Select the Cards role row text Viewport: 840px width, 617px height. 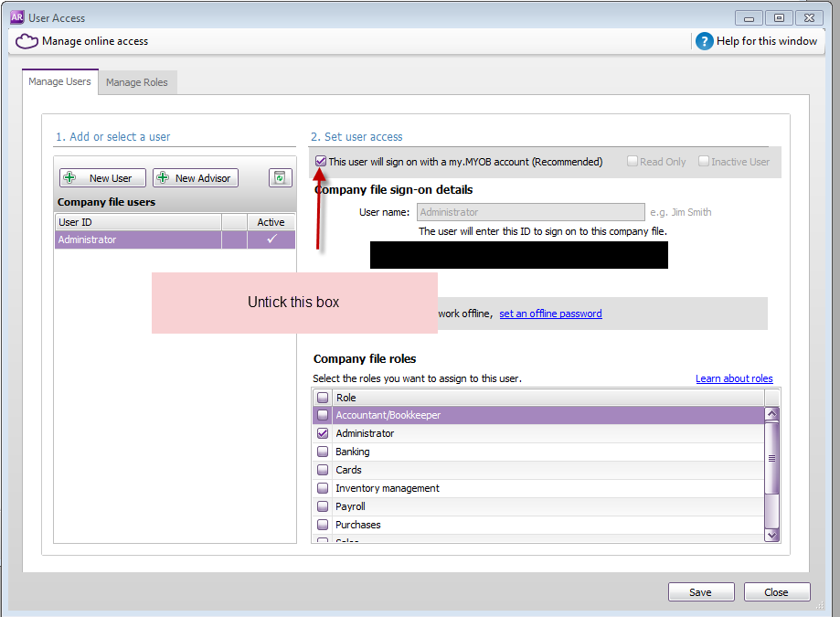click(x=349, y=470)
